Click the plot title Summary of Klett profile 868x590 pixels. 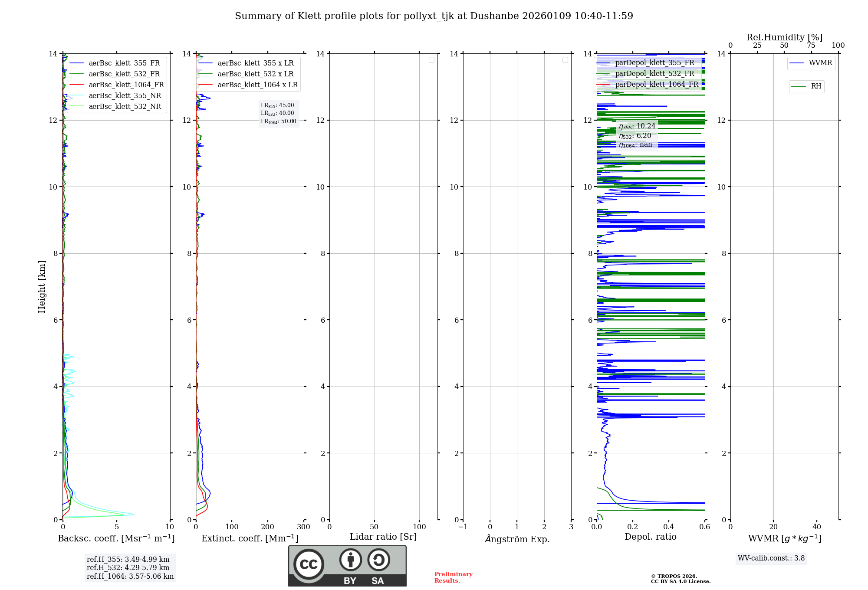pos(434,16)
